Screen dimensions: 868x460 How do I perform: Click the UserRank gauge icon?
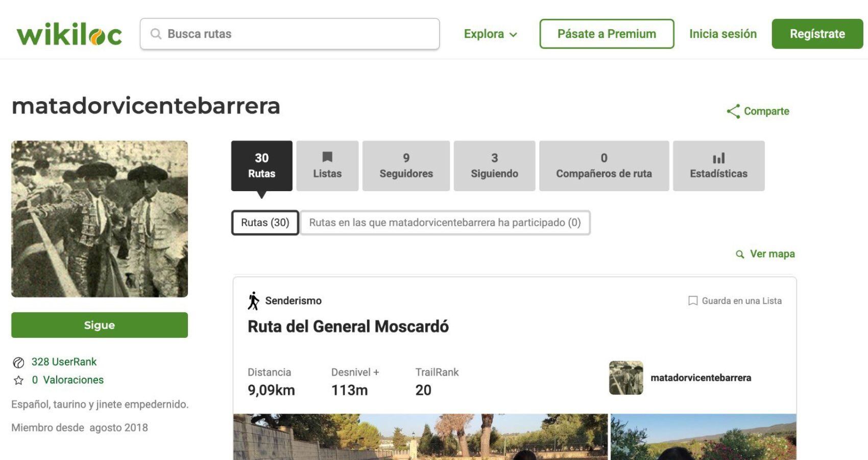click(x=18, y=362)
